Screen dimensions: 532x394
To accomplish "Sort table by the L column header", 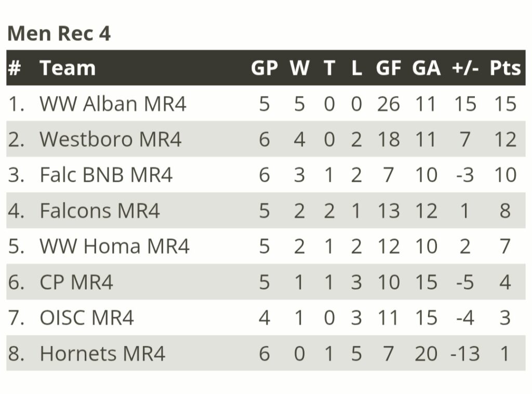I will click(x=356, y=68).
